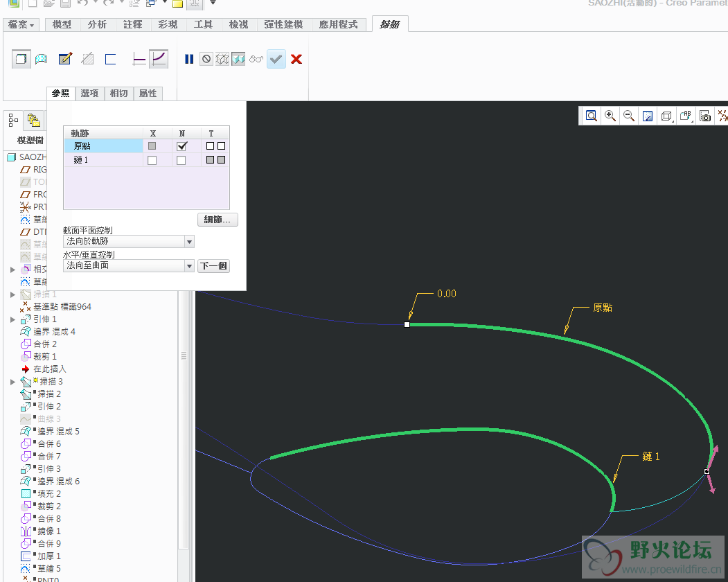The image size is (728, 582).
Task: Accept the sweep with the checkmark
Action: point(276,59)
